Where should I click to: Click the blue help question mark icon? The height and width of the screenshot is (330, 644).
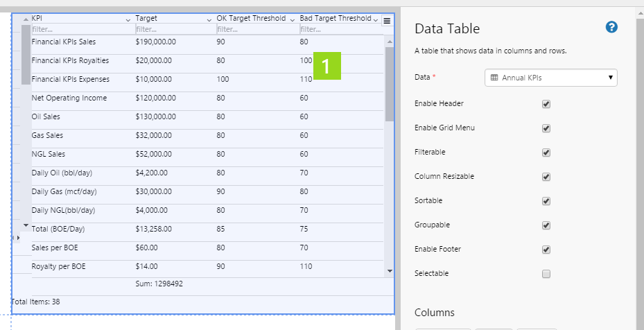tap(611, 28)
